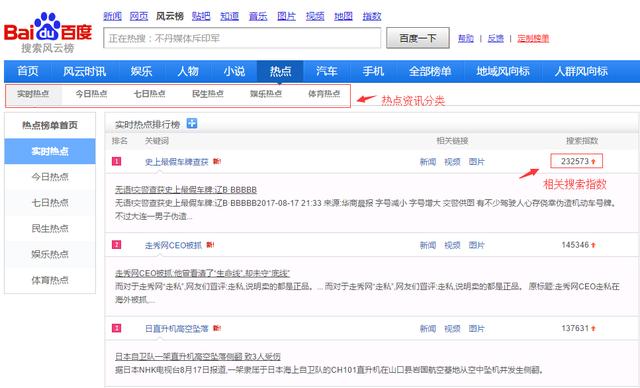Click the 新 badge next to 日直升机高空坠落
This screenshot has width=640, height=388.
pos(217,328)
